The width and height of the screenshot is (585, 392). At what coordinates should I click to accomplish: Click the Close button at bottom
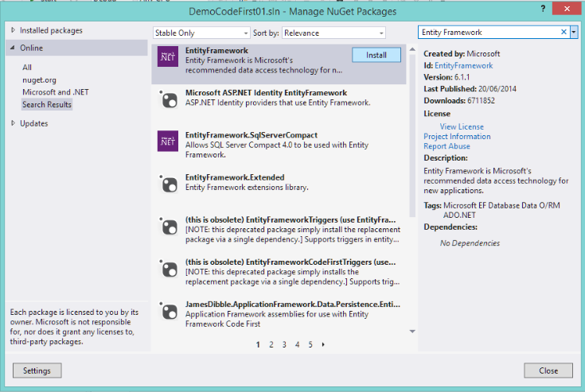click(548, 371)
